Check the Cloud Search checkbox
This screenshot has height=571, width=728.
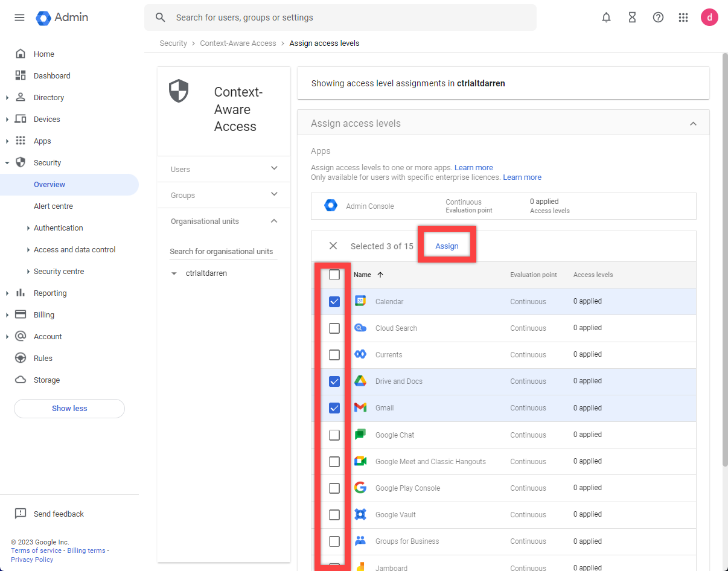pos(334,328)
